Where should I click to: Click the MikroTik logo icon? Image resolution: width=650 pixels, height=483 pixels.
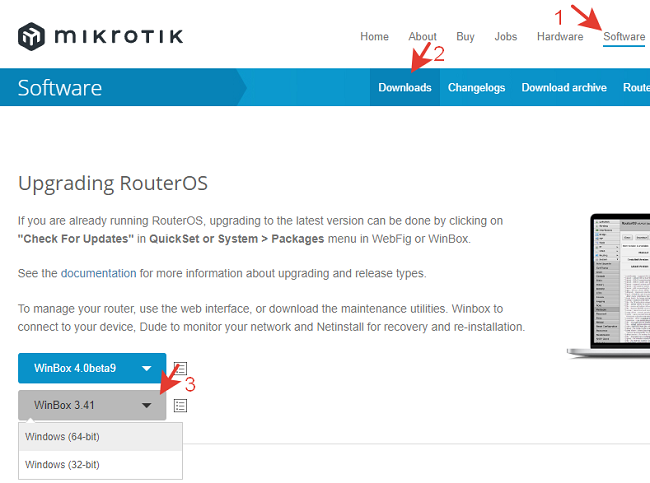pyautogui.click(x=31, y=36)
